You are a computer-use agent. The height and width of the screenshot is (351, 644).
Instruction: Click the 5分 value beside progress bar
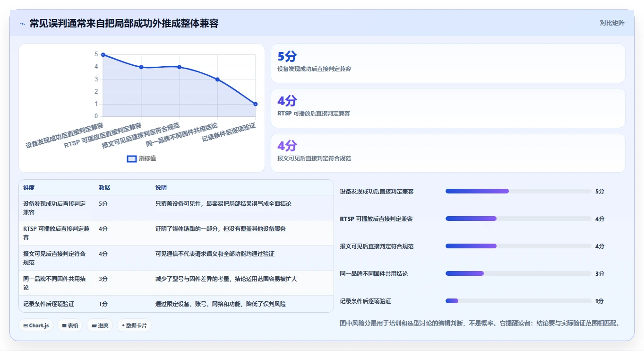tap(600, 191)
